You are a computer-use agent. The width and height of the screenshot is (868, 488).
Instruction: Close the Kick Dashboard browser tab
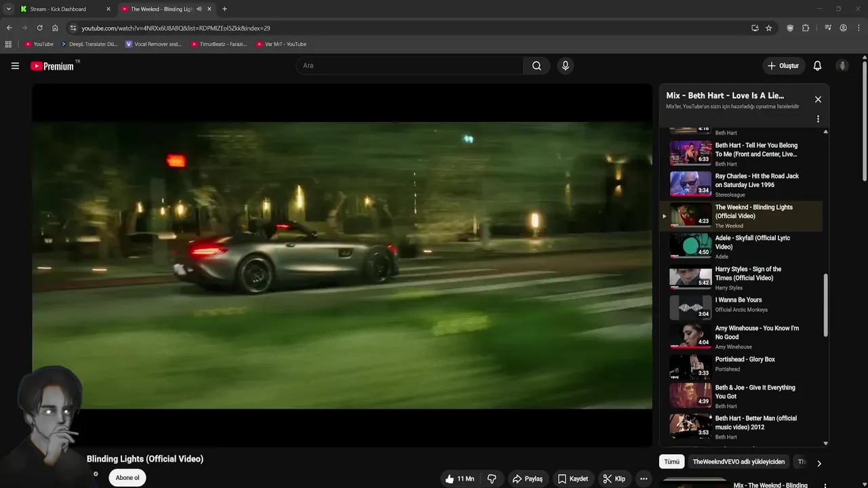[x=108, y=9]
